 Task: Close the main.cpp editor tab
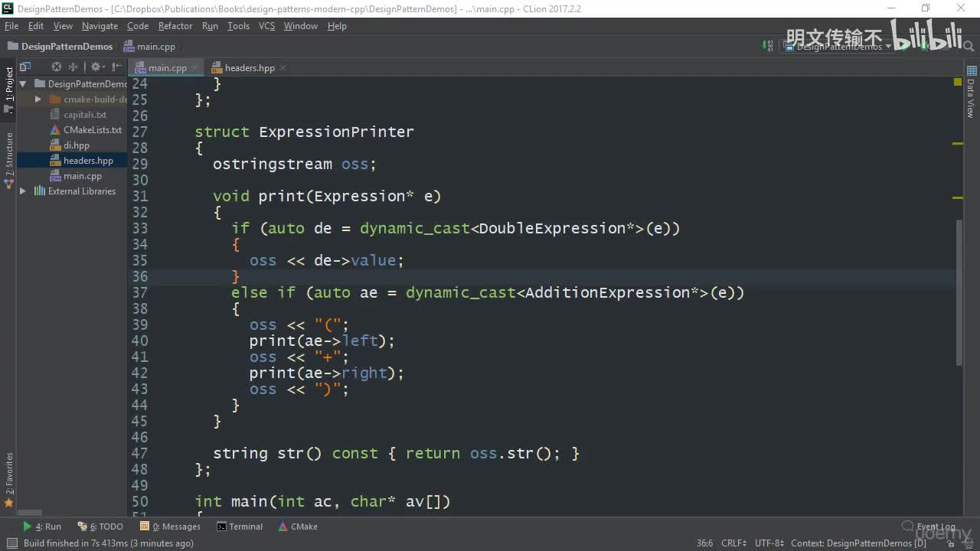point(194,67)
